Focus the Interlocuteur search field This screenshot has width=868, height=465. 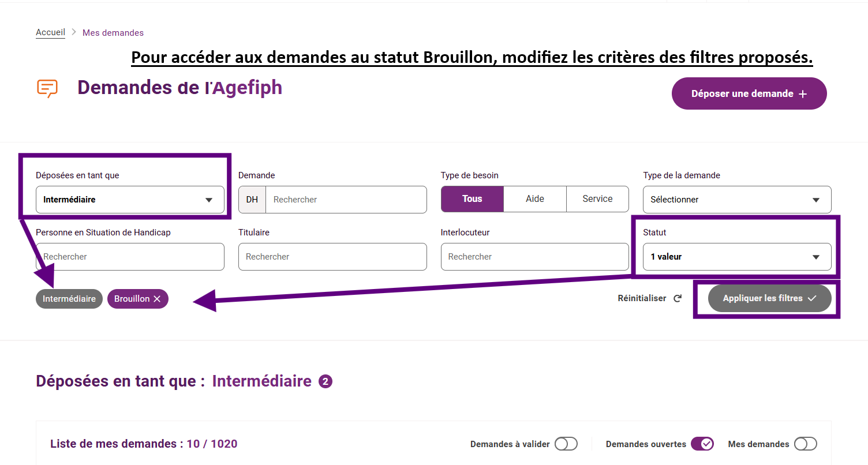coord(535,257)
